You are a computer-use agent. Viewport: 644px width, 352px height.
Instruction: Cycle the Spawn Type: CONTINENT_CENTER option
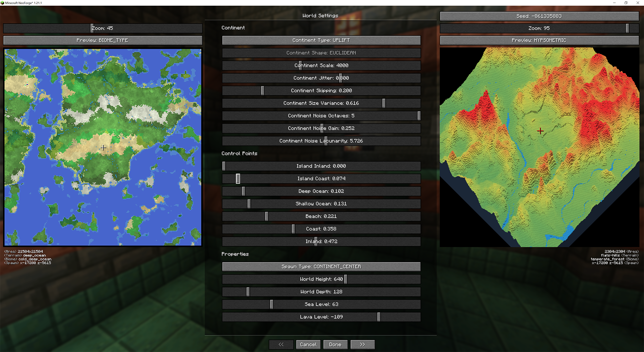[321, 267]
